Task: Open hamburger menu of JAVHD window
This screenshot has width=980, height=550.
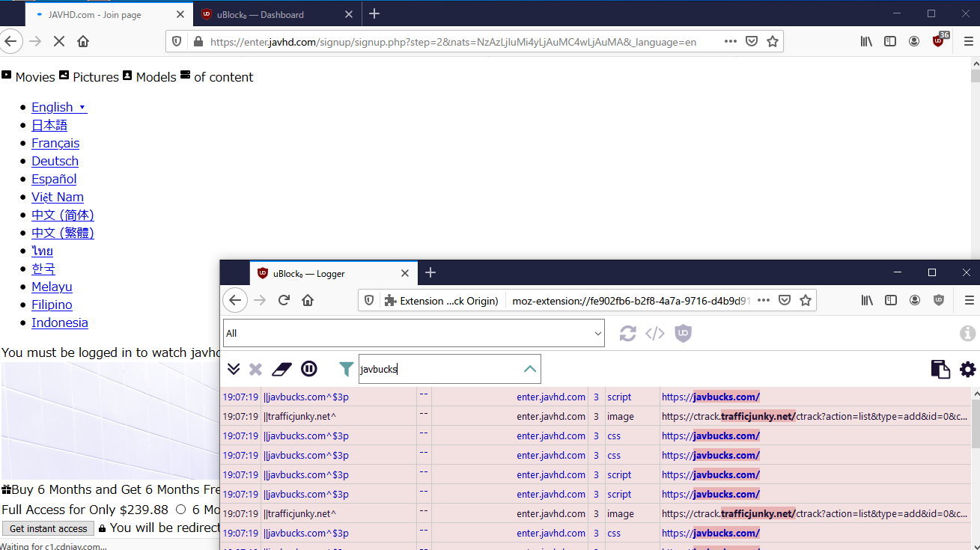Action: pos(968,42)
